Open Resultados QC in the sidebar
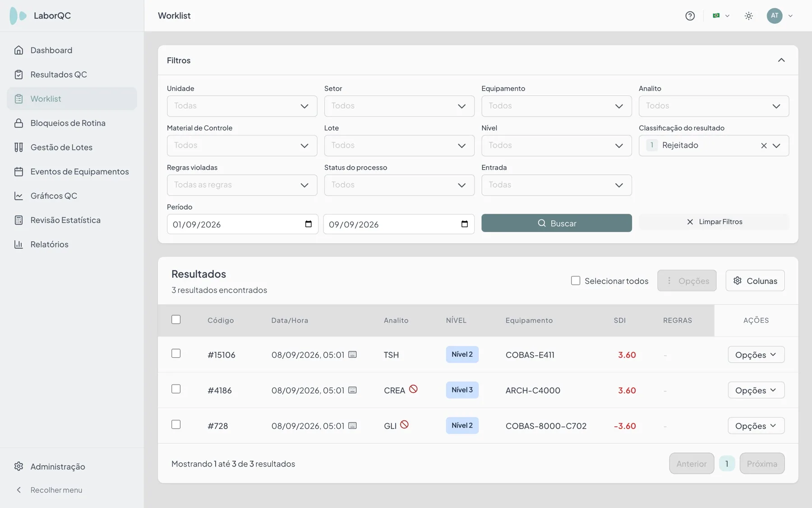The height and width of the screenshot is (508, 812). click(x=72, y=75)
